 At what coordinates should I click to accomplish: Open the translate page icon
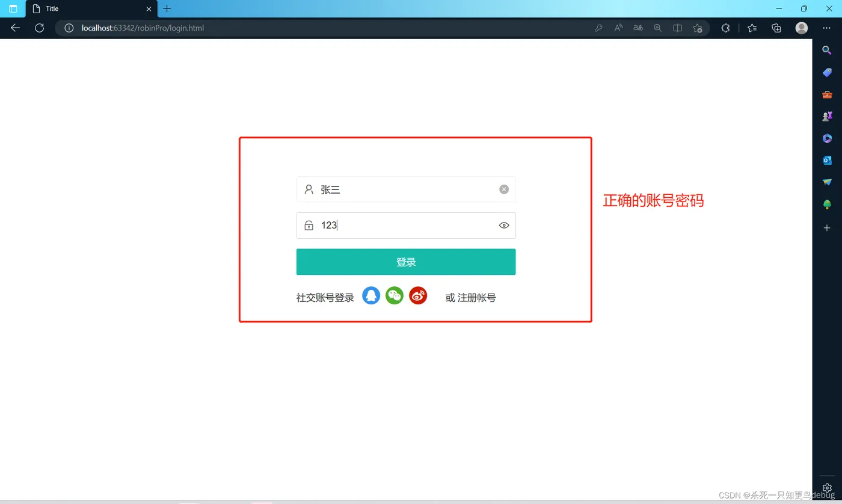point(638,28)
